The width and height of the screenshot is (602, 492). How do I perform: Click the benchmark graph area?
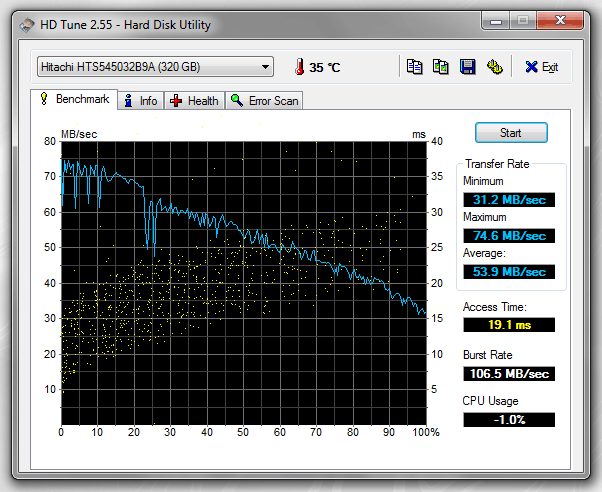(x=244, y=283)
